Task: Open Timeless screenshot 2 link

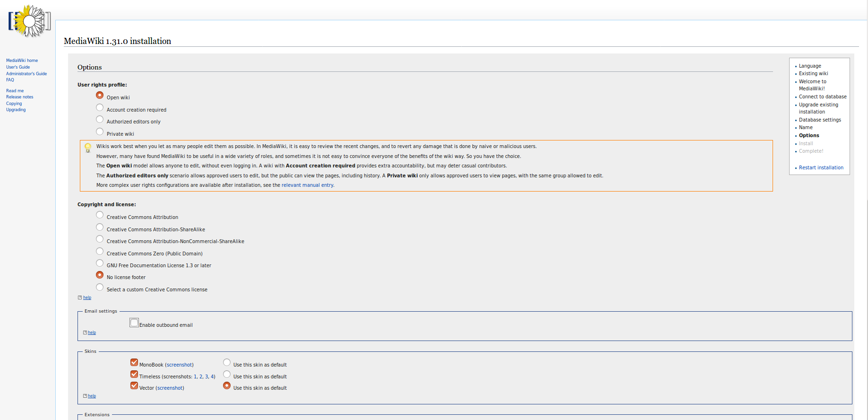Action: click(201, 376)
